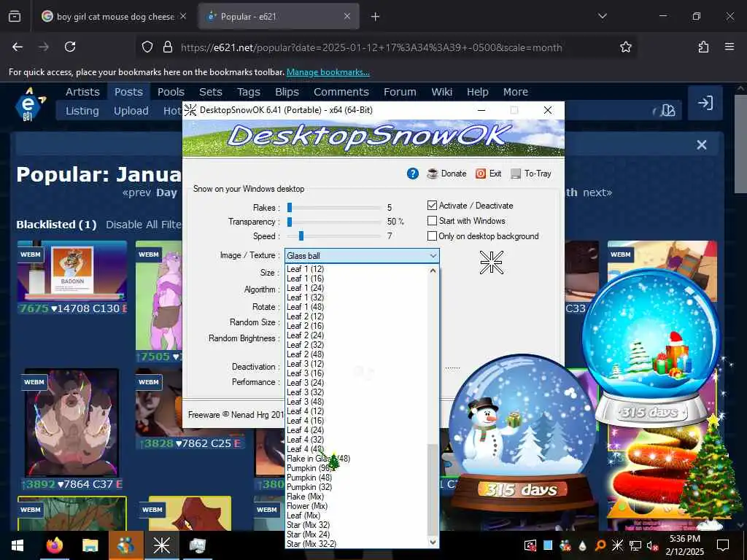Open Firefox from the taskbar
The width and height of the screenshot is (747, 560).
coord(54,545)
